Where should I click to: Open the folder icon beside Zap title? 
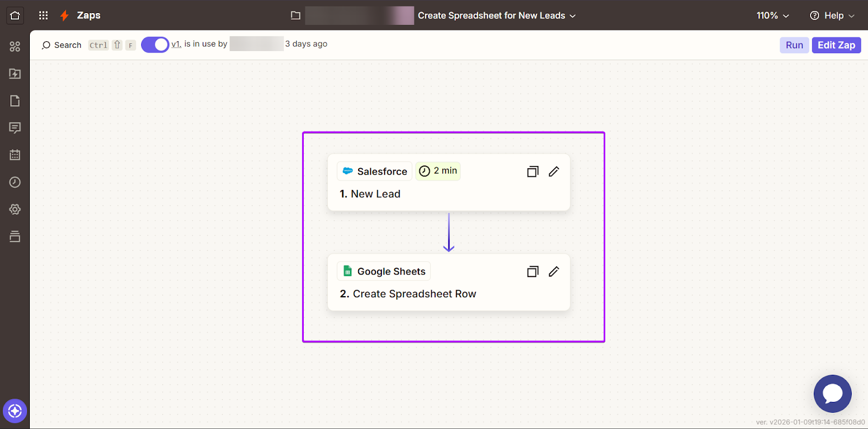coord(296,15)
